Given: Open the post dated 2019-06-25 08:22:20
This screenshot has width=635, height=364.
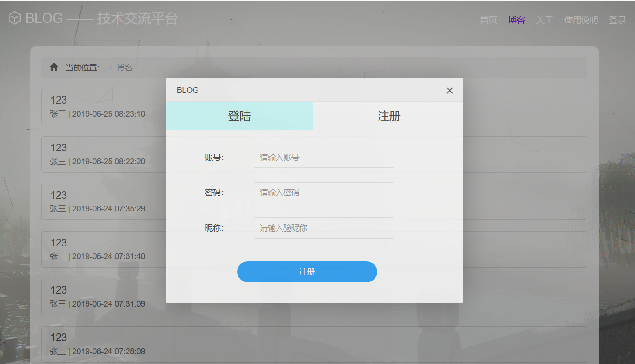Looking at the screenshot, I should [314, 154].
